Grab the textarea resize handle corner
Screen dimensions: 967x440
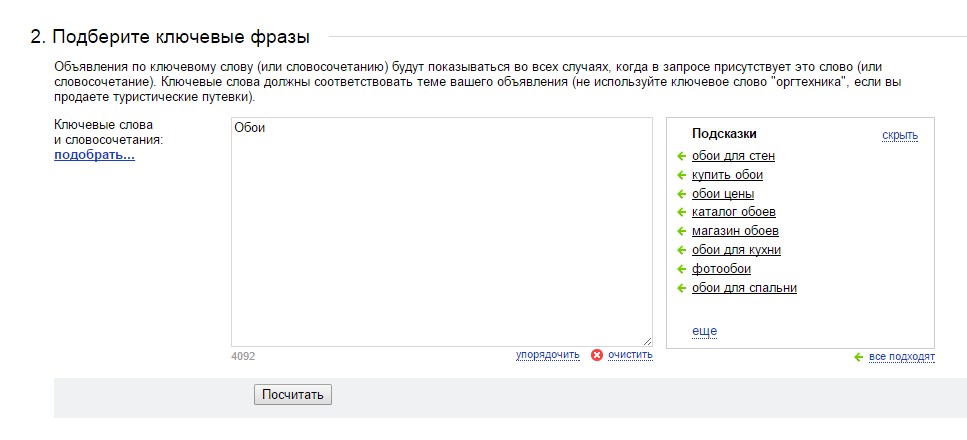(647, 341)
